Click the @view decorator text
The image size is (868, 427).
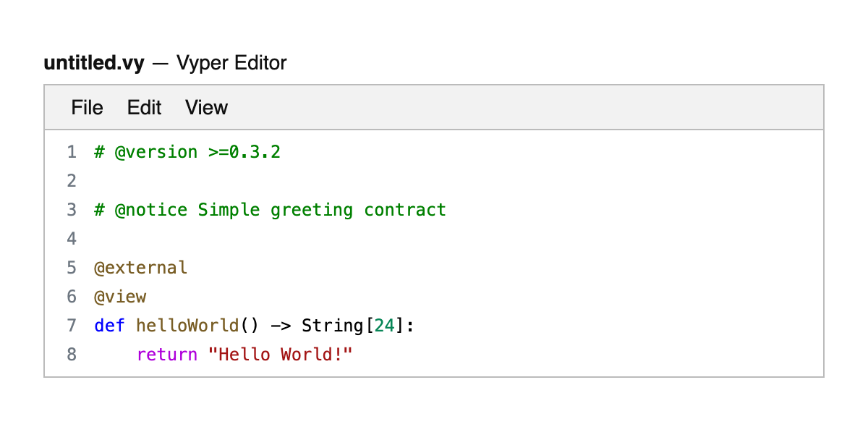(120, 297)
